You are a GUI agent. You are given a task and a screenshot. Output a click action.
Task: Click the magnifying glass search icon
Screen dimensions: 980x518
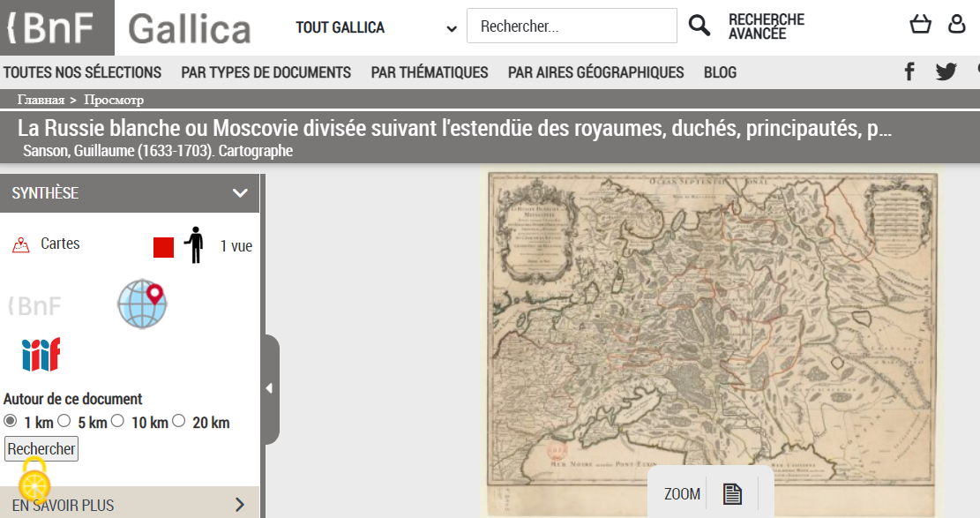coord(699,26)
